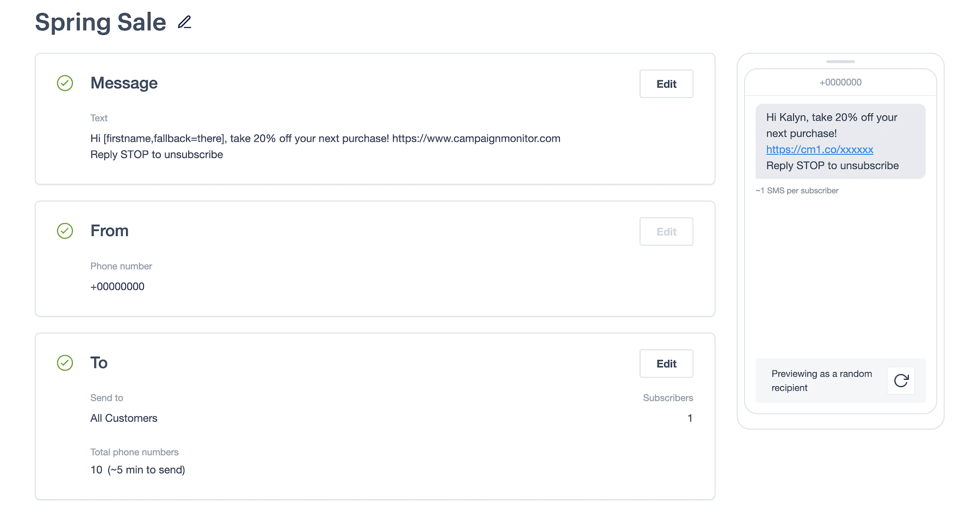This screenshot has height=524, width=980.
Task: Click the Message section green checkmark
Action: click(65, 83)
